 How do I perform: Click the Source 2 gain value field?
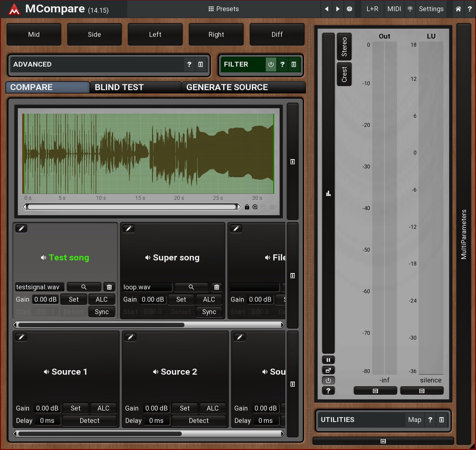[156, 408]
